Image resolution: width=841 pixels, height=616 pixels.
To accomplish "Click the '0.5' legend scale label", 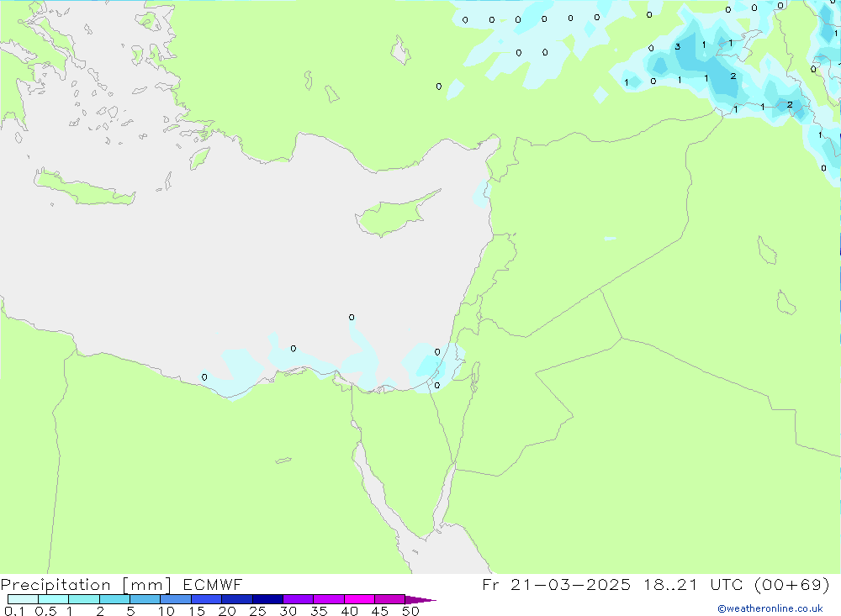I will [x=45, y=611].
